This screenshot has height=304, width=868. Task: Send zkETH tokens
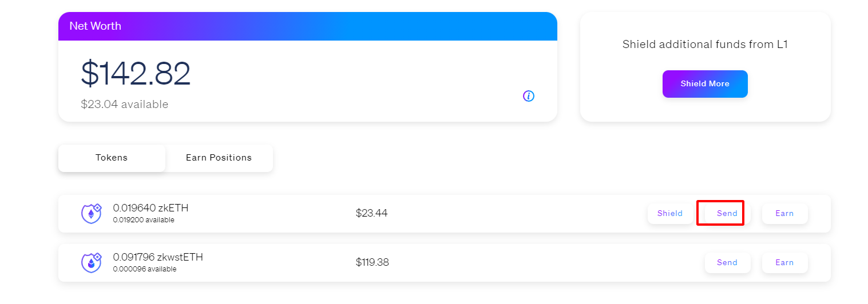(727, 214)
